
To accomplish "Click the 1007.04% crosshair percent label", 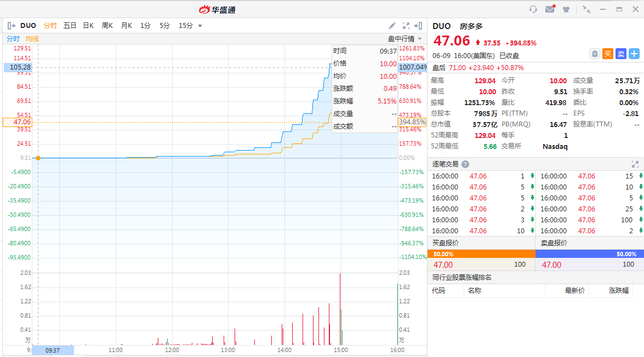I will coord(413,67).
